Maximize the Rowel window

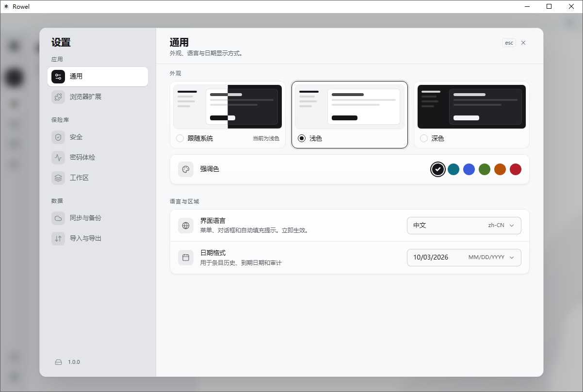click(549, 7)
